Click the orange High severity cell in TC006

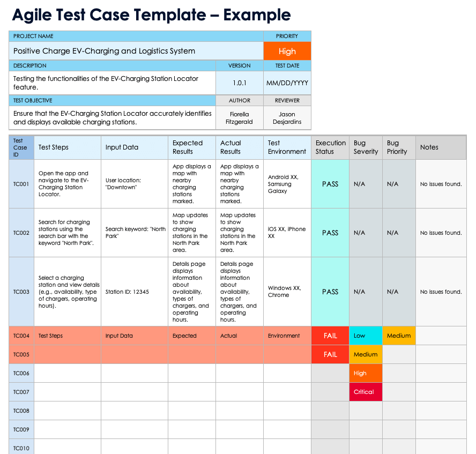(x=366, y=373)
